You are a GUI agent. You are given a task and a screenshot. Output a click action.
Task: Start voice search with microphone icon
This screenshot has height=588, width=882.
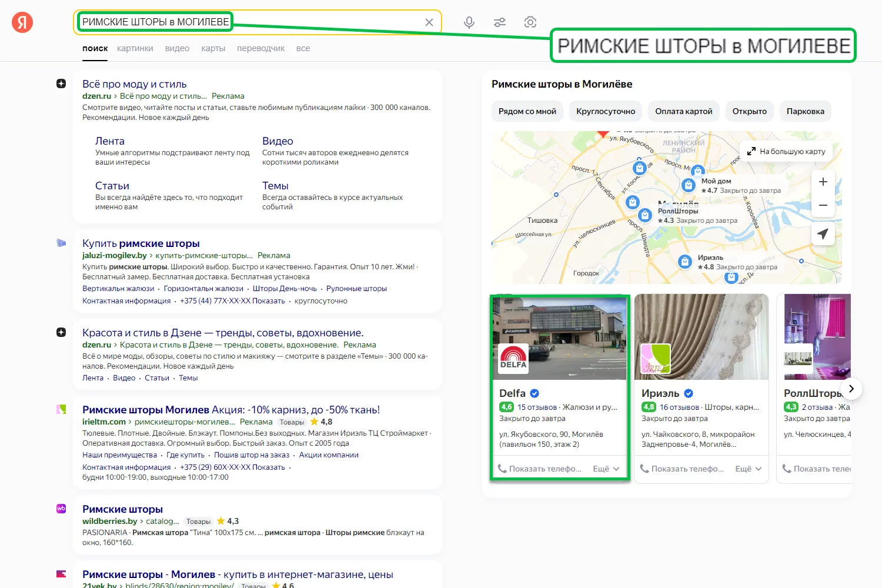point(469,22)
